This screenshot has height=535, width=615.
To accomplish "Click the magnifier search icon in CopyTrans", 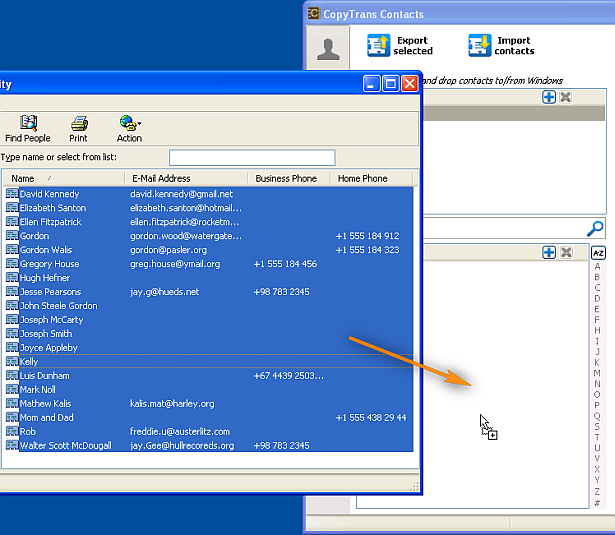I will point(595,228).
